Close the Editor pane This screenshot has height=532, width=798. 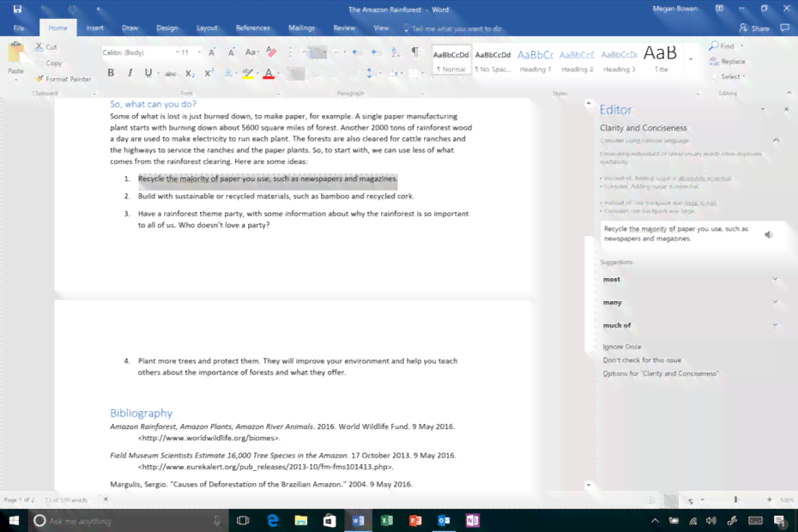click(786, 110)
